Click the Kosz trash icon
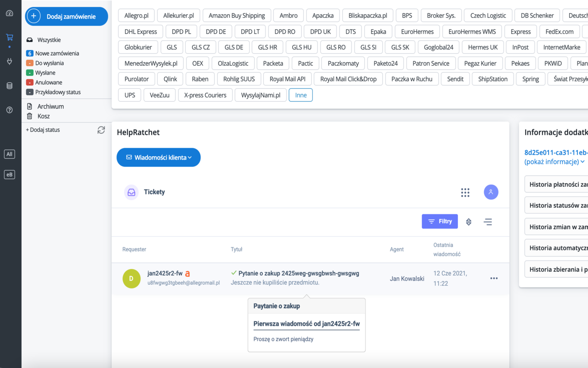This screenshot has height=368, width=588. 30,116
